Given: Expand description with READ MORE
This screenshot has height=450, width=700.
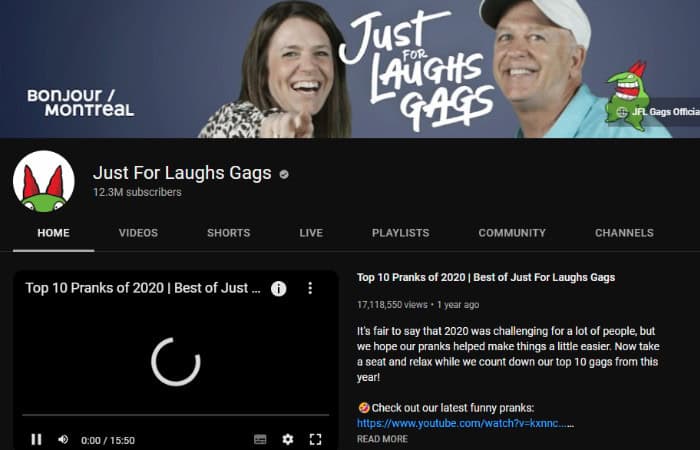Looking at the screenshot, I should click(382, 439).
